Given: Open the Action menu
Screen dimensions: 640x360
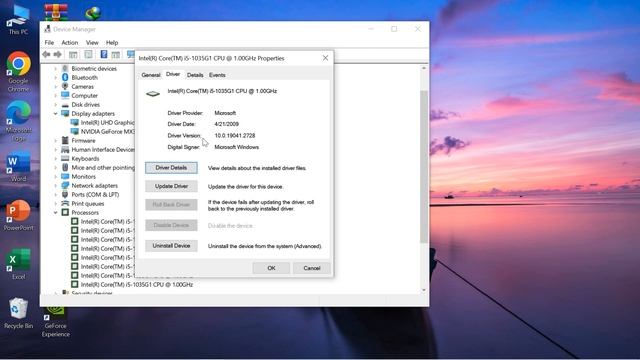Looking at the screenshot, I should [x=69, y=42].
